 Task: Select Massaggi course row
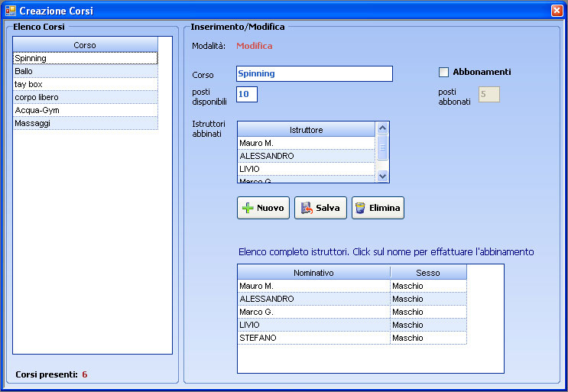tap(84, 123)
